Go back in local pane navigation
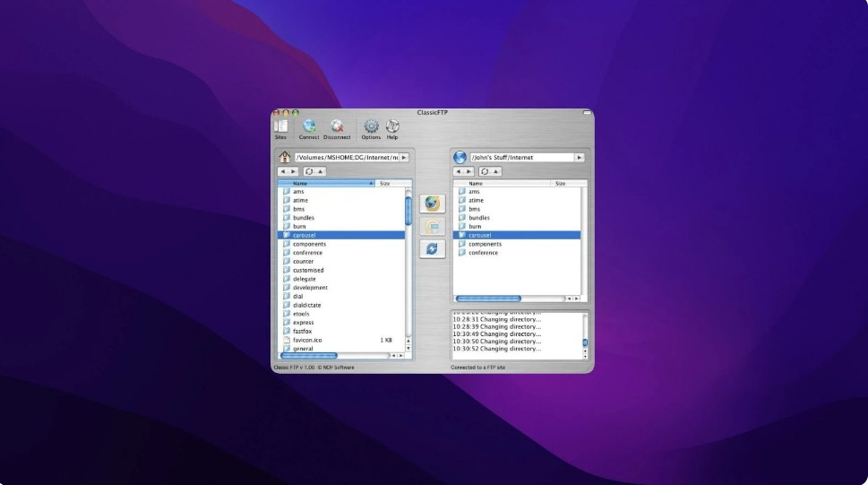Screen dimensions: 868x485 click(283, 172)
